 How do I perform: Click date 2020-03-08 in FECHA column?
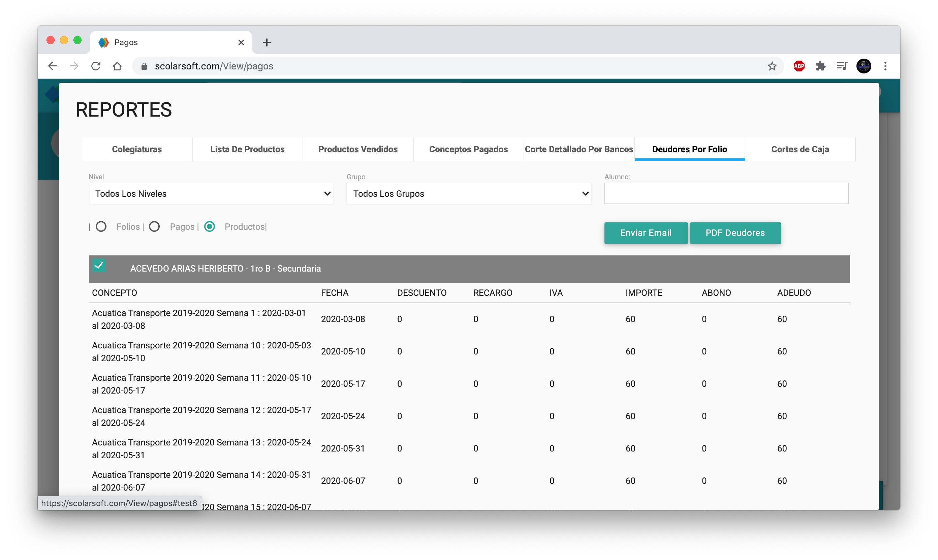coord(343,319)
